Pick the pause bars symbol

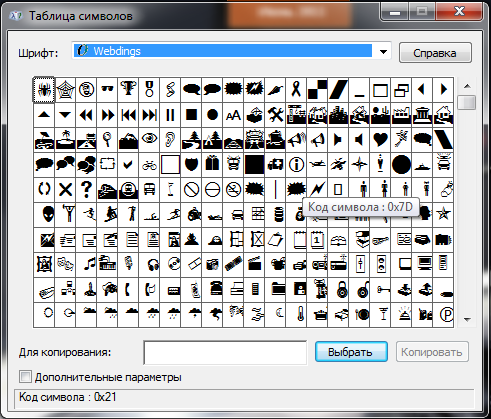tap(170, 115)
